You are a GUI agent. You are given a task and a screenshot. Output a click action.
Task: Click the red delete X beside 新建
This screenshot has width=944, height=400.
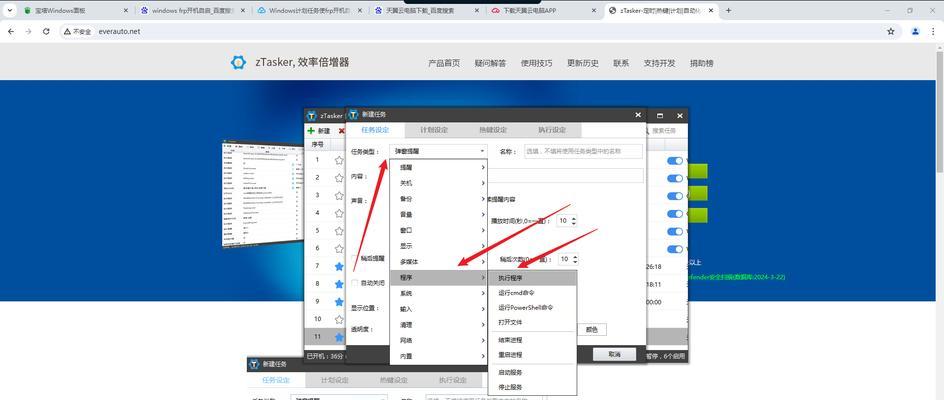click(341, 131)
